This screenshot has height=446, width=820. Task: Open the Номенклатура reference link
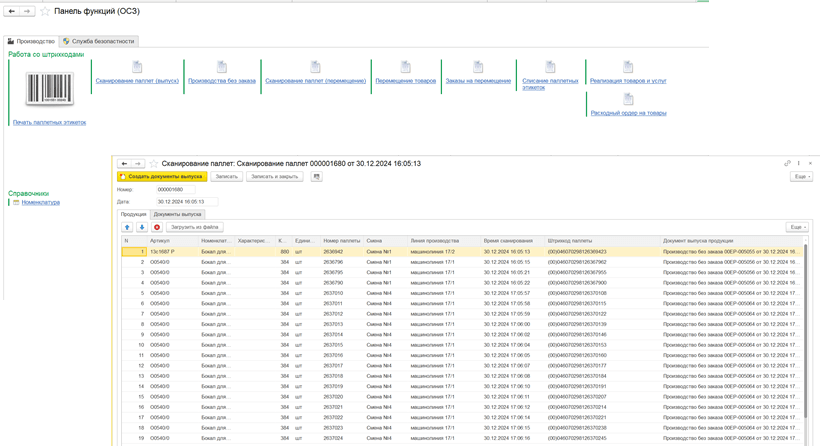tap(41, 202)
